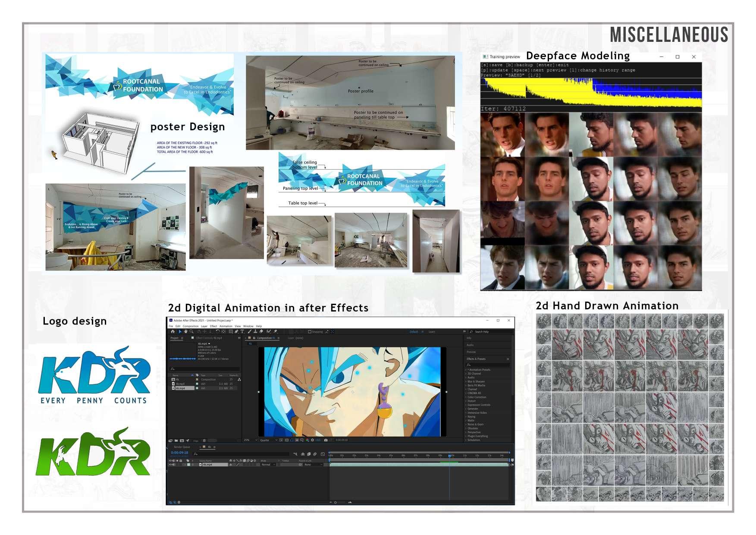Select the Default workspace
This screenshot has width=756, height=535.
click(414, 332)
